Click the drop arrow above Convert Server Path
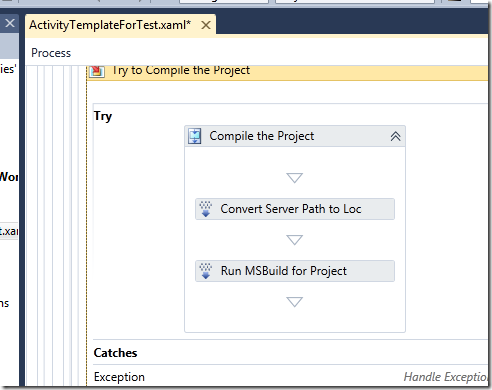This screenshot has width=492, height=390. (x=295, y=178)
